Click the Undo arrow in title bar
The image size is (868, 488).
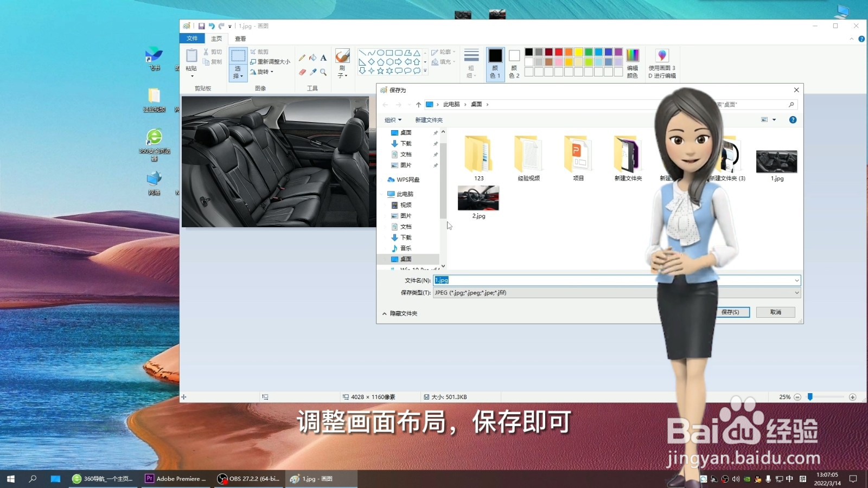point(212,26)
